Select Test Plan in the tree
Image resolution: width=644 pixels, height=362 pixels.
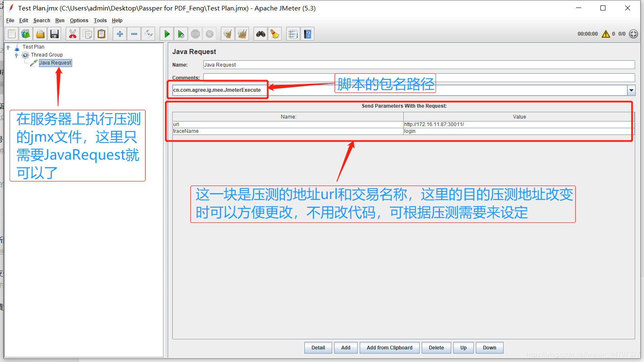pyautogui.click(x=34, y=47)
